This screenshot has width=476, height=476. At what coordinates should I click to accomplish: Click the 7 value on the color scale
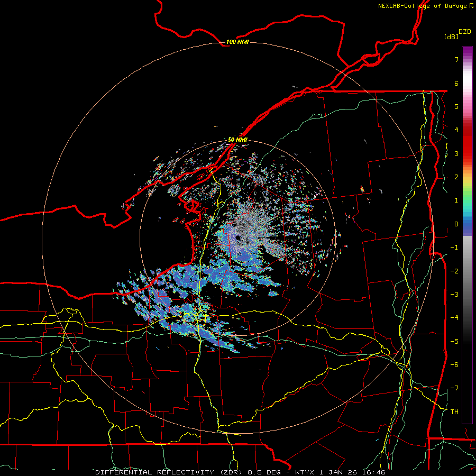(x=456, y=59)
